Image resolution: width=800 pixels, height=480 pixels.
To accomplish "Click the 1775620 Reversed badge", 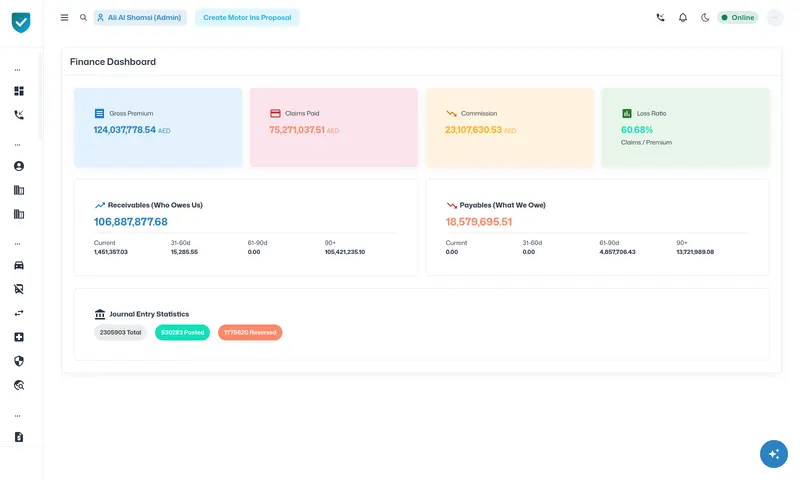I will [x=250, y=332].
